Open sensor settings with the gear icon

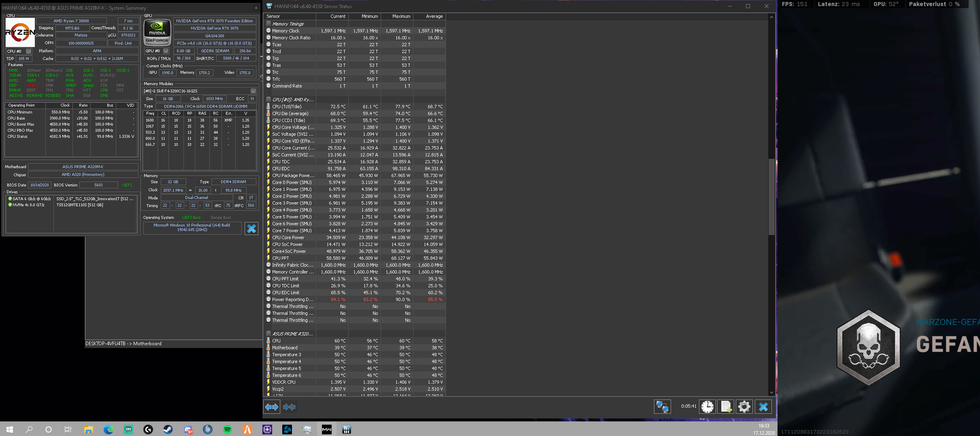(744, 406)
